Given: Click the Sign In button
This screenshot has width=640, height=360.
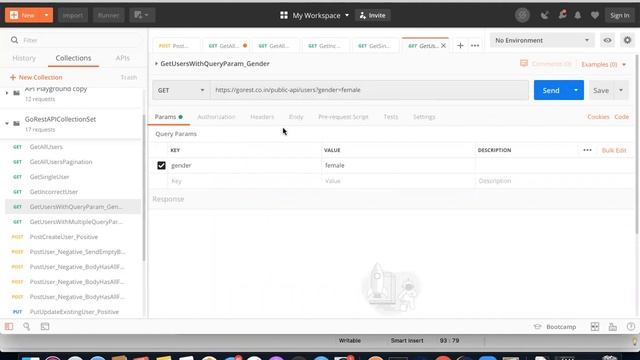Looking at the screenshot, I should click(620, 15).
